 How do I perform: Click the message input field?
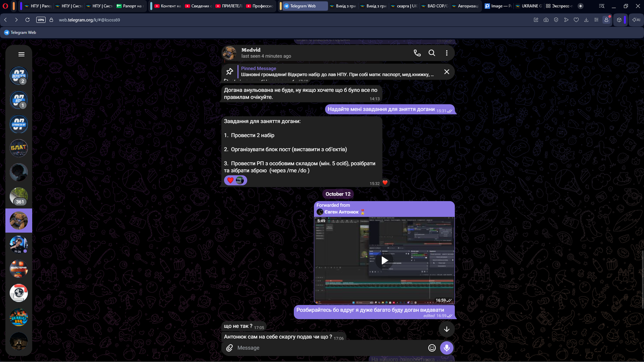(x=330, y=348)
